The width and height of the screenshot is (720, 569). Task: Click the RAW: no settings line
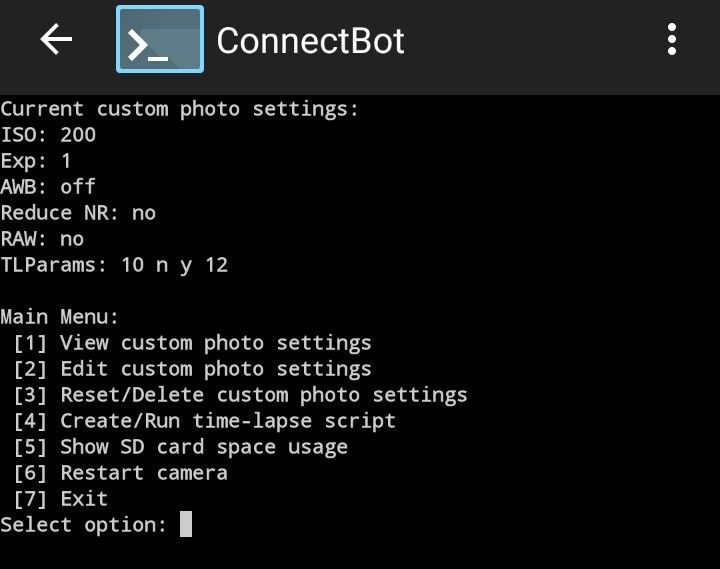point(43,239)
